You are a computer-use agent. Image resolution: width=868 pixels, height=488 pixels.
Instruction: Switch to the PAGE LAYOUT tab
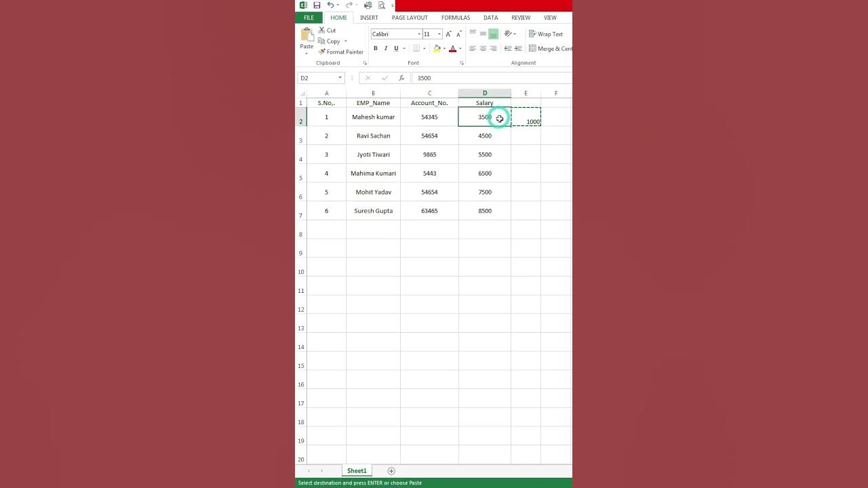click(410, 18)
